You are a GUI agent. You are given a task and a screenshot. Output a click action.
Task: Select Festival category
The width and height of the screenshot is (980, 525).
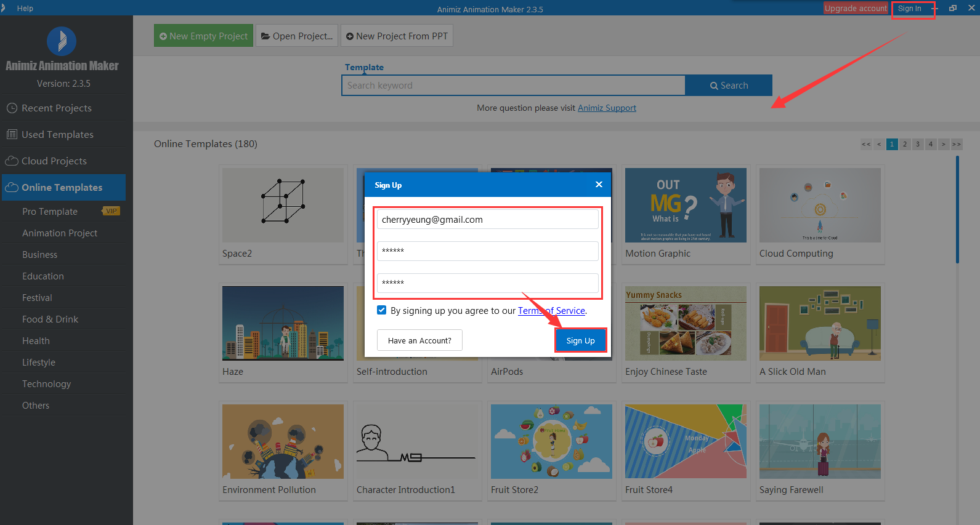[x=37, y=297]
